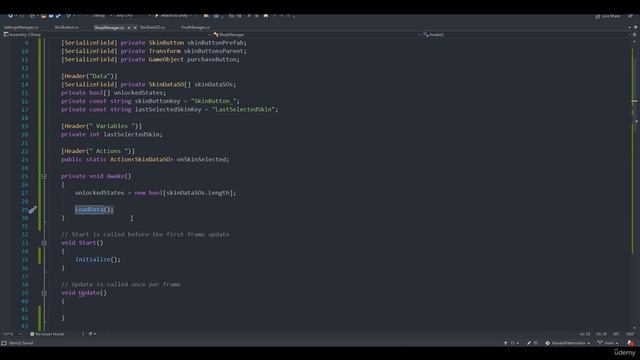
Task: Click the pending changes pencil icon
Action: click(532, 343)
